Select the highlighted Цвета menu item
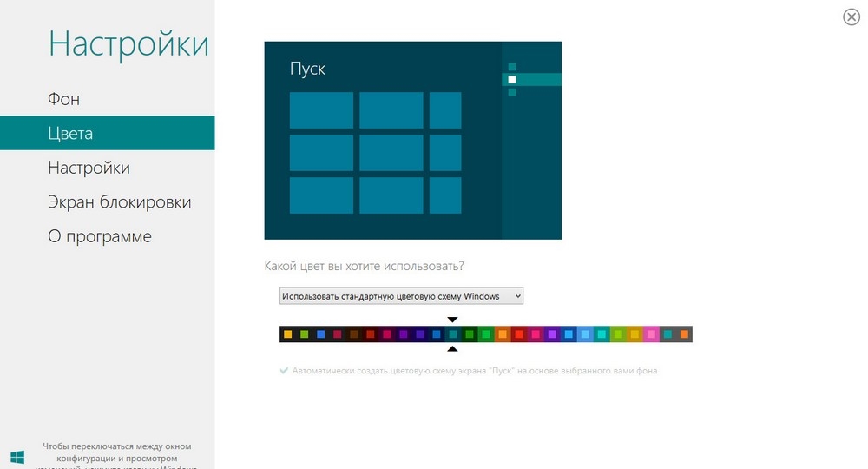 [x=108, y=133]
